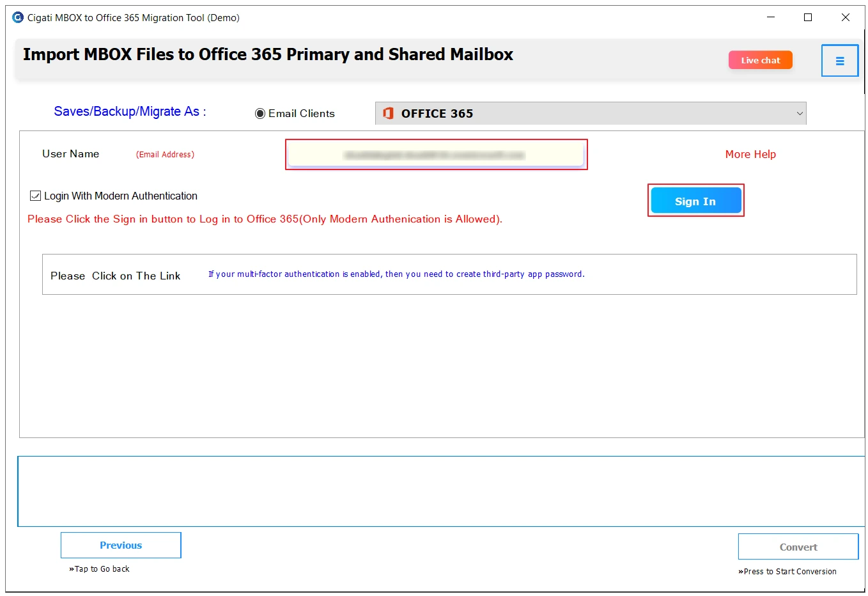The height and width of the screenshot is (596, 868).
Task: Maximize the Cigati window
Action: coord(808,17)
